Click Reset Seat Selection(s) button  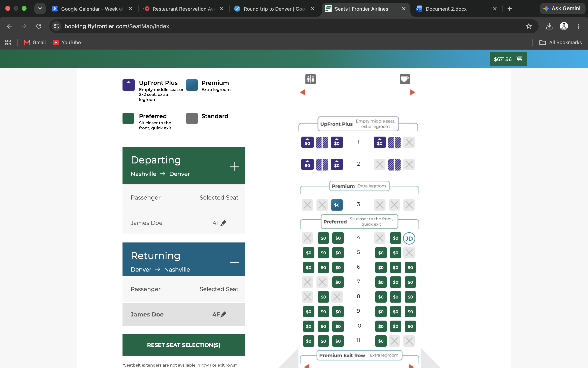point(184,345)
